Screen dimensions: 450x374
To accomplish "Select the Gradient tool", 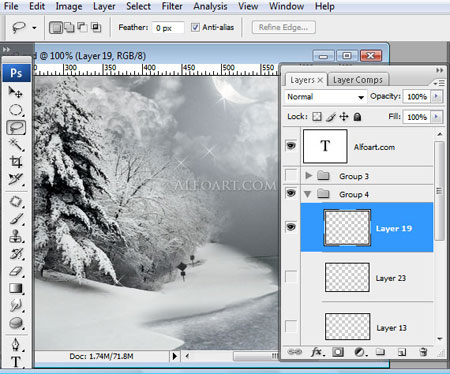I will [15, 288].
